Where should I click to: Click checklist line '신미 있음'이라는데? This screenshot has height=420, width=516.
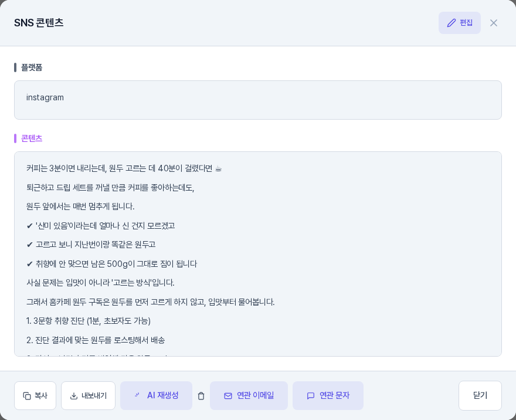101,226
